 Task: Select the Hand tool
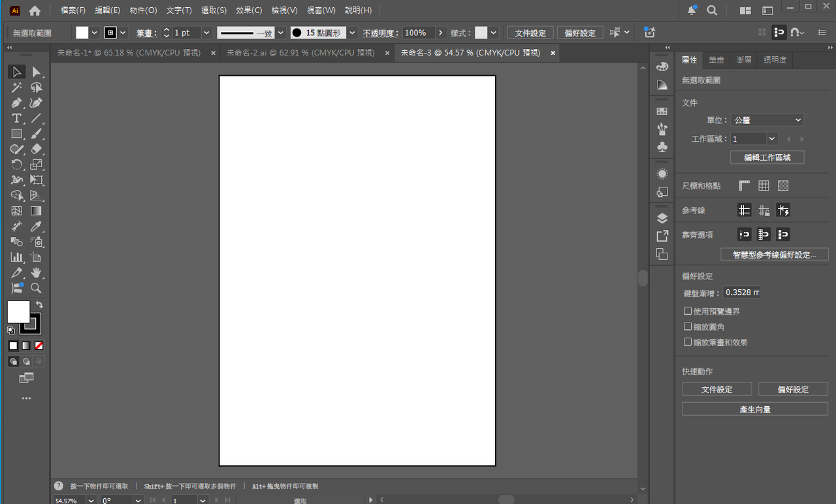[x=37, y=272]
